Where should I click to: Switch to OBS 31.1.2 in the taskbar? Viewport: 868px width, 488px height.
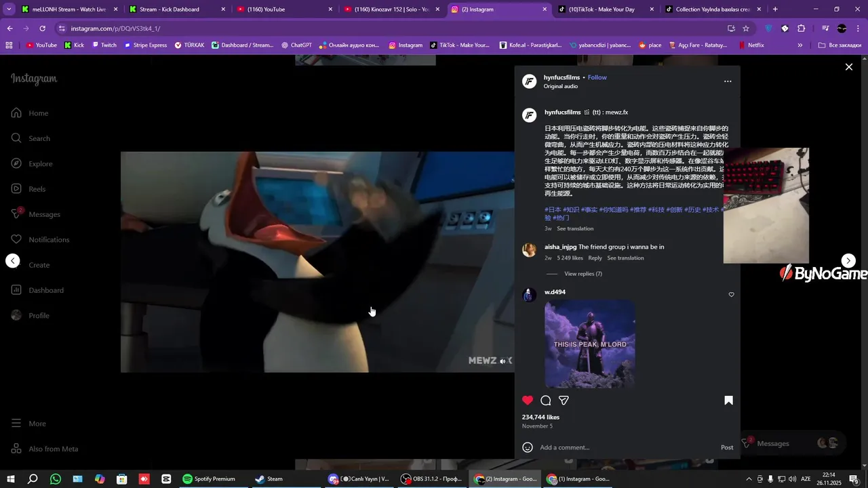(x=431, y=479)
